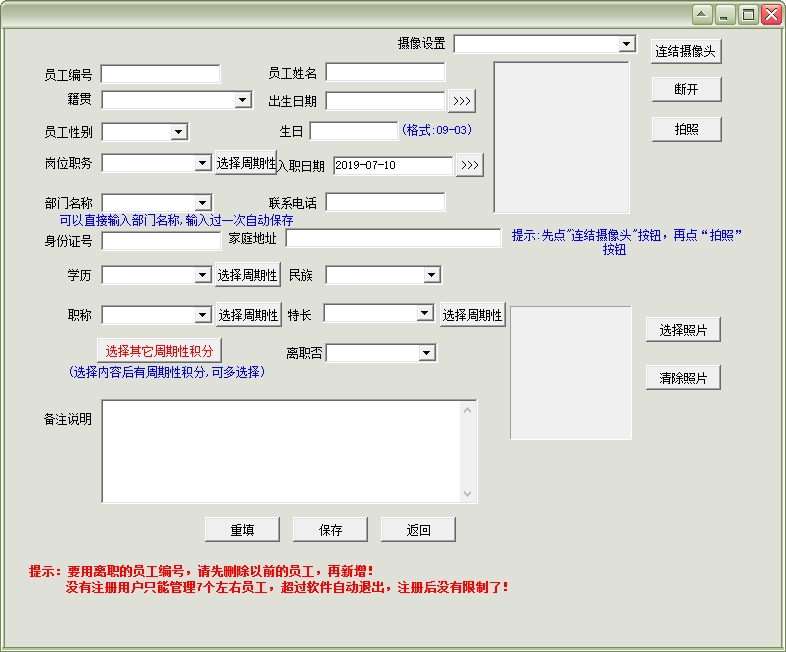Click 选择周期性 next to 学历
This screenshot has width=786, height=652.
pyautogui.click(x=248, y=275)
